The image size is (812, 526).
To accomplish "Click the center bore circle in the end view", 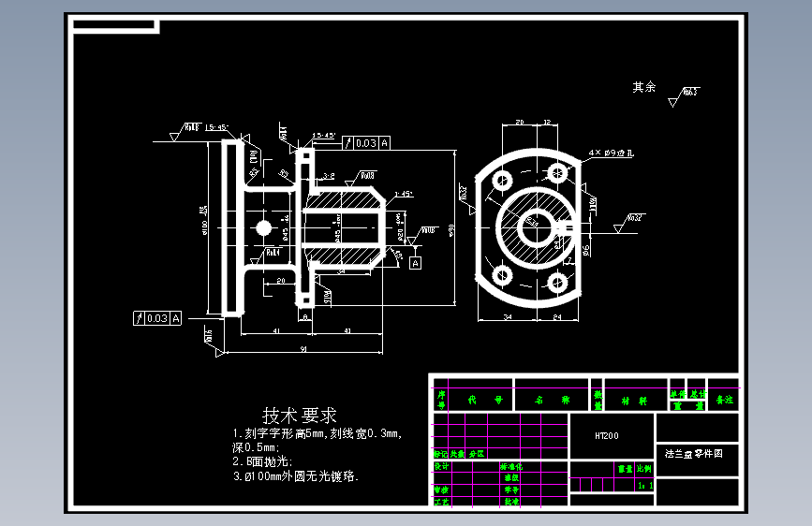I will [536, 227].
